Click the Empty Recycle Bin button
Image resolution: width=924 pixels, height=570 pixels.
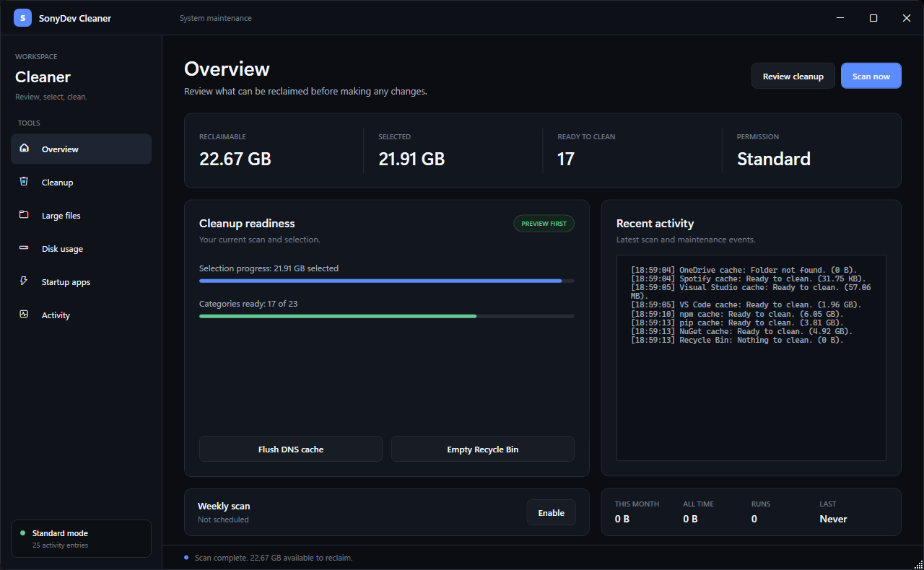tap(483, 449)
